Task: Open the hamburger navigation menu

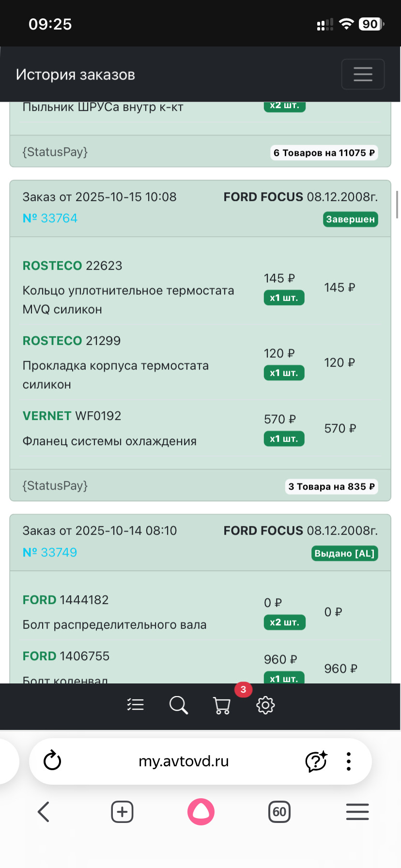Action: tap(363, 74)
